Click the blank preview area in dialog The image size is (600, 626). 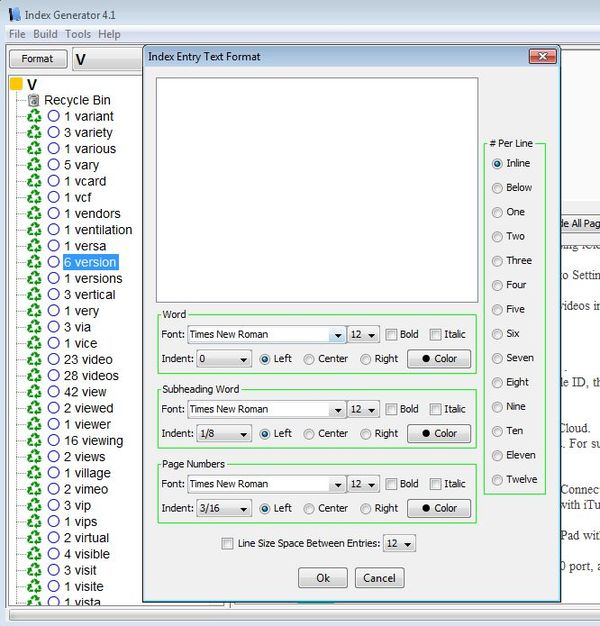pos(317,190)
